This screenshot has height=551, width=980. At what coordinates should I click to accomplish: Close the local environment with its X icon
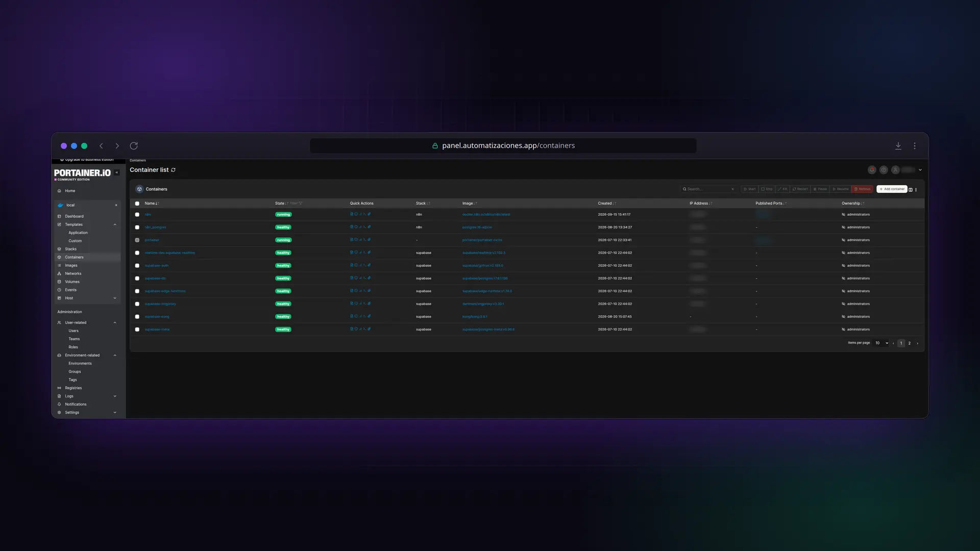(116, 205)
